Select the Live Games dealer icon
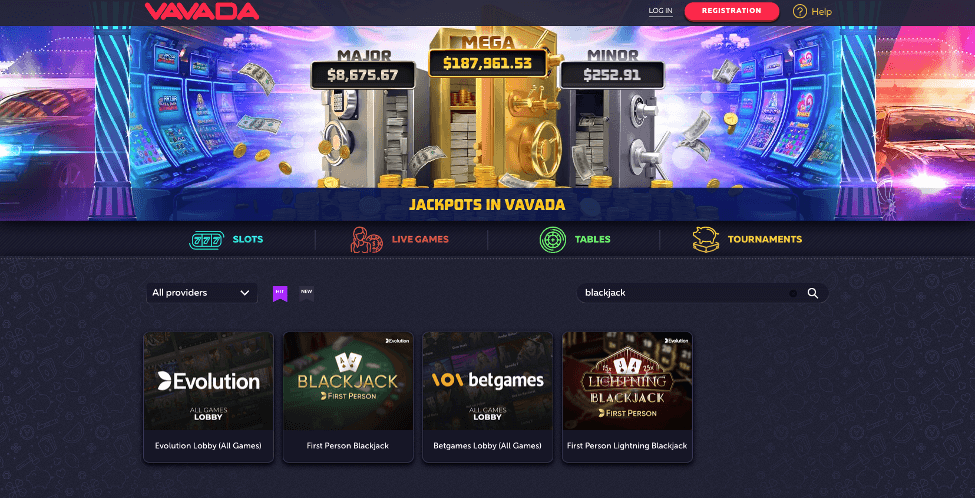 [x=366, y=240]
